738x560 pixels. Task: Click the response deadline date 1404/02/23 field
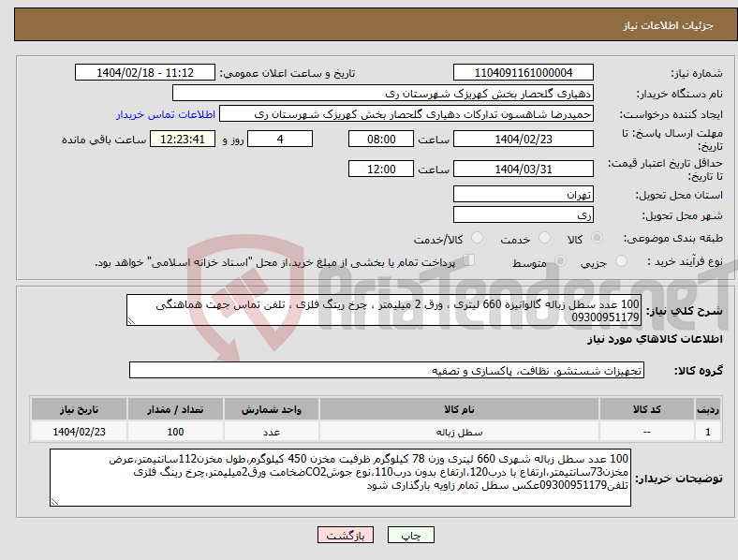[524, 139]
